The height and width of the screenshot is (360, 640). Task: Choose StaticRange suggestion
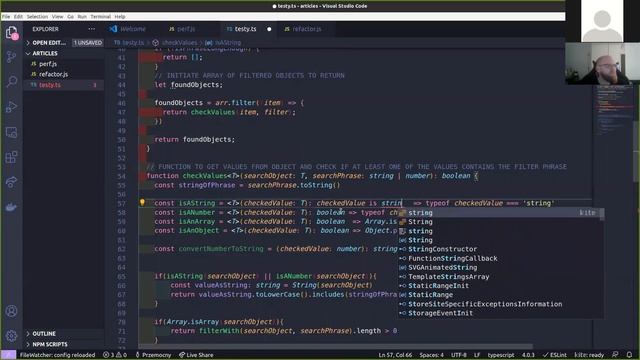click(x=430, y=295)
